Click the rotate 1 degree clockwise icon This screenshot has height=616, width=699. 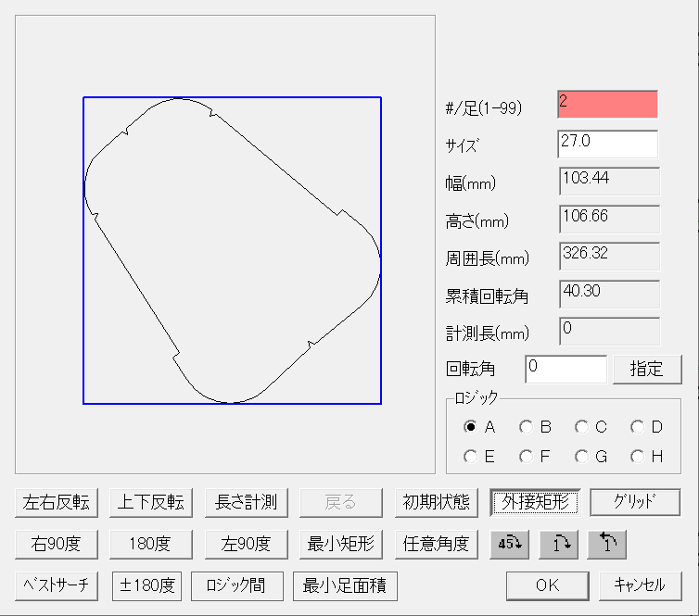(559, 544)
